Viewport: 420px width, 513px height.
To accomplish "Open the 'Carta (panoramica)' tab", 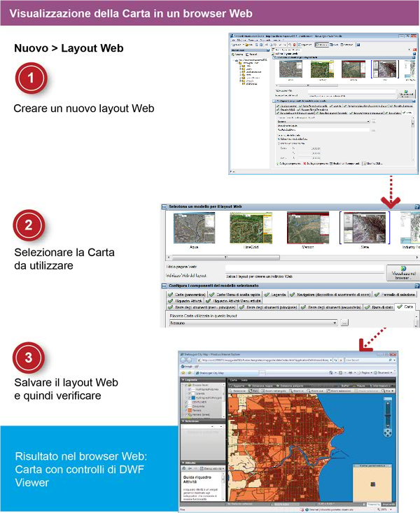I will pyautogui.click(x=187, y=295).
